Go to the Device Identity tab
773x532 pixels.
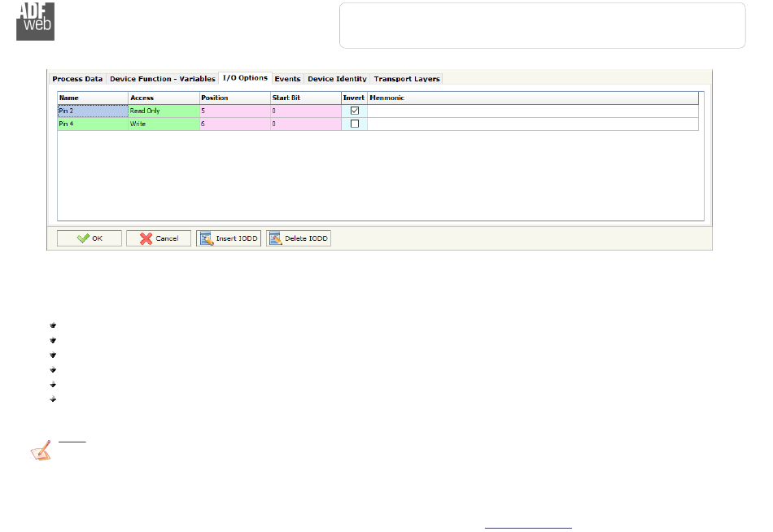click(x=337, y=79)
